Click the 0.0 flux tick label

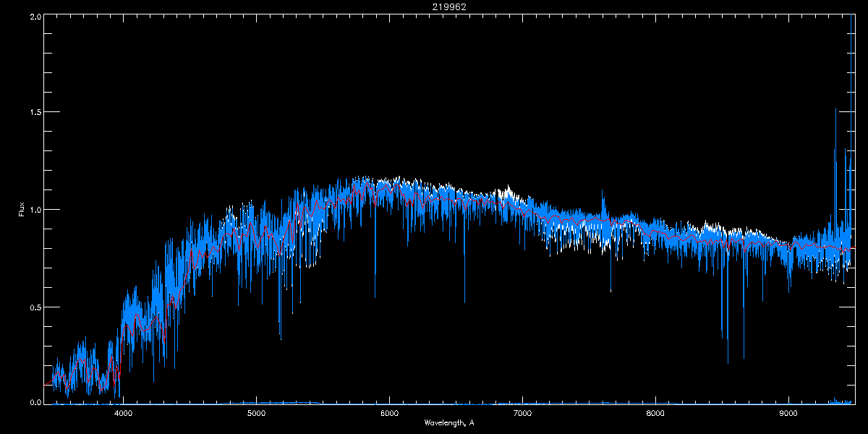pos(34,401)
